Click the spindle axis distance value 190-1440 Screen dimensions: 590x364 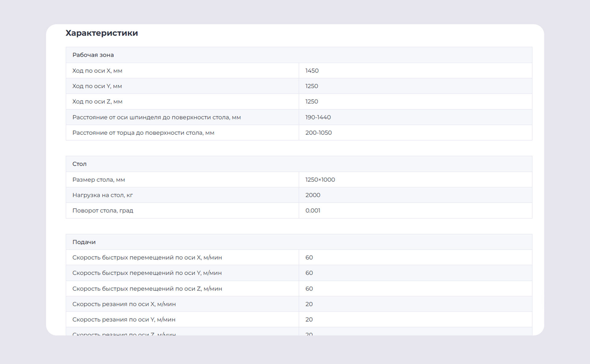coord(318,117)
